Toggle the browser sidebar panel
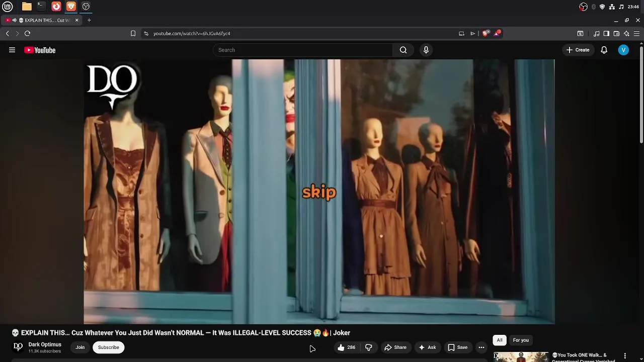Image resolution: width=644 pixels, height=362 pixels. coord(606,33)
